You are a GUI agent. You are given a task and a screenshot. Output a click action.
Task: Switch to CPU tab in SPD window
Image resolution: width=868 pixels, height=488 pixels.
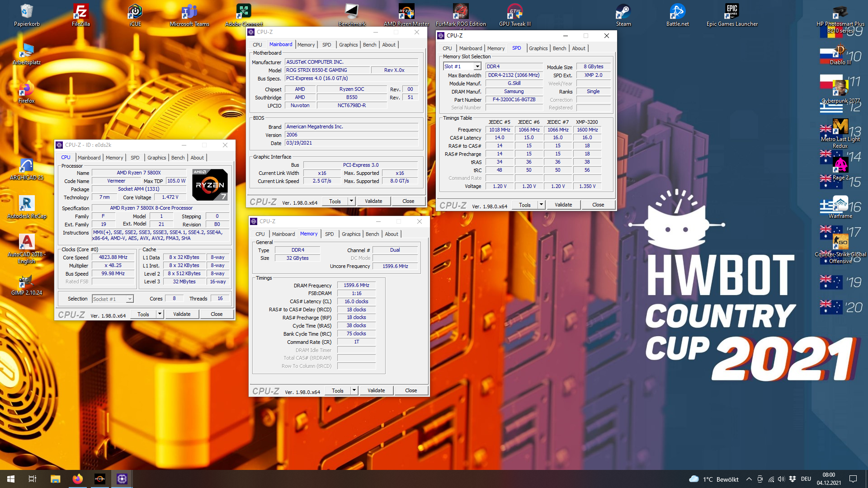(x=447, y=48)
